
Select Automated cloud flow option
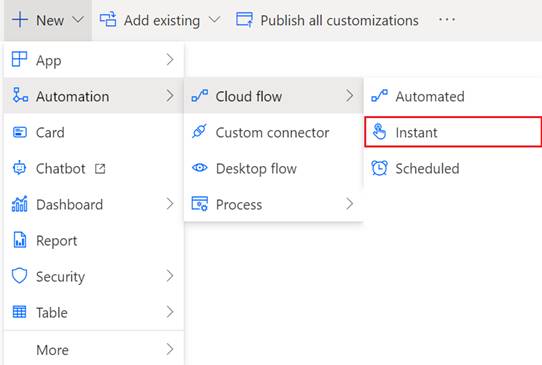point(453,96)
